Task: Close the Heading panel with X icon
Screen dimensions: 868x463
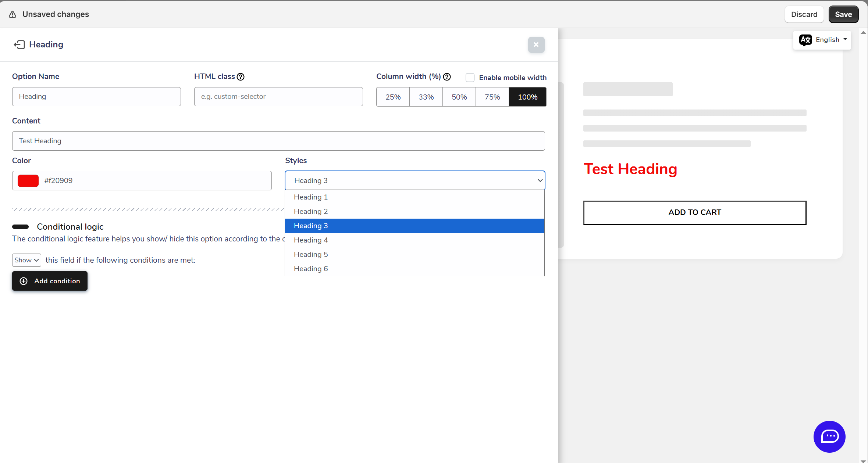Action: [536, 45]
